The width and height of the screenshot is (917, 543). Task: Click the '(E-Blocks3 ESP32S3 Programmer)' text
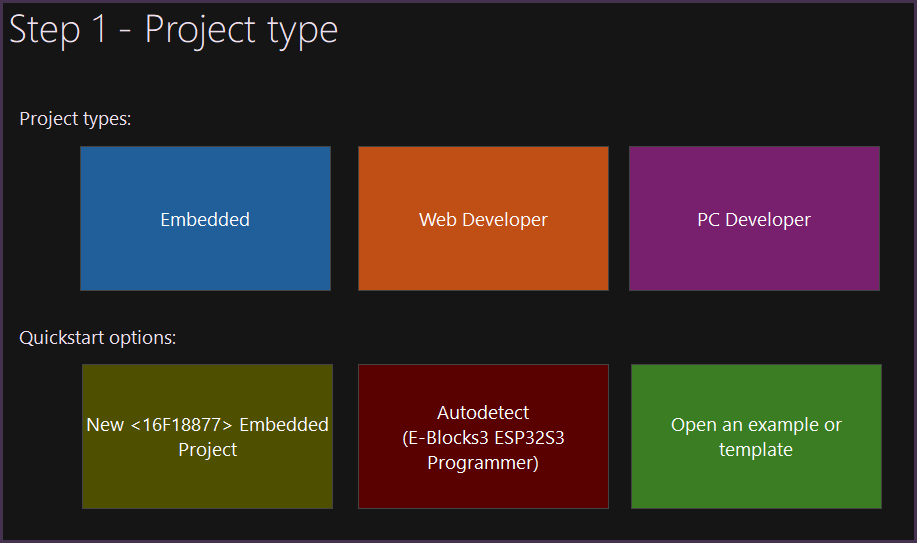(483, 451)
